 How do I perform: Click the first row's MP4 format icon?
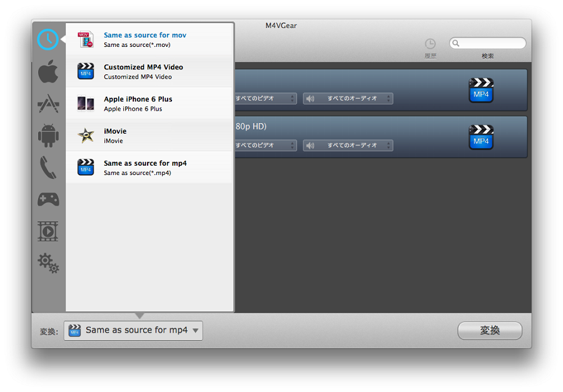[481, 90]
